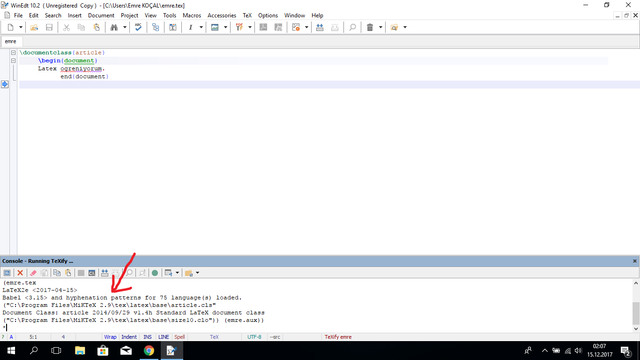
Task: Open the File menu
Action: [18, 16]
